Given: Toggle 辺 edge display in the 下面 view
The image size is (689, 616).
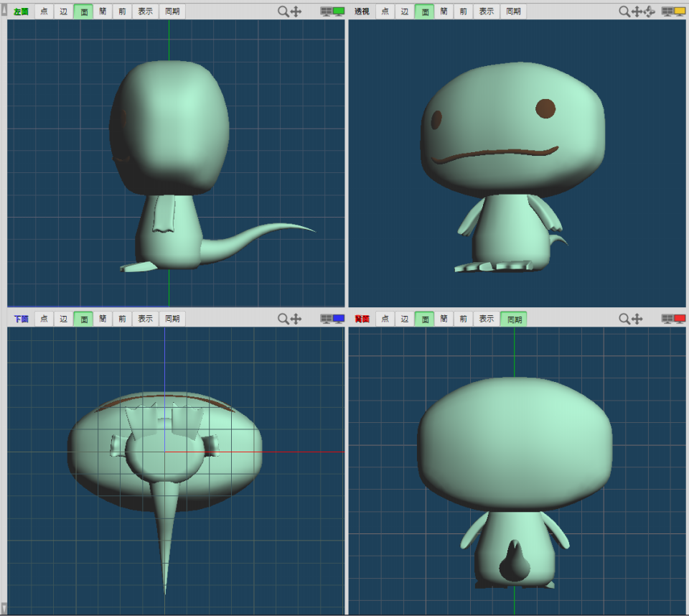Looking at the screenshot, I should click(x=64, y=319).
